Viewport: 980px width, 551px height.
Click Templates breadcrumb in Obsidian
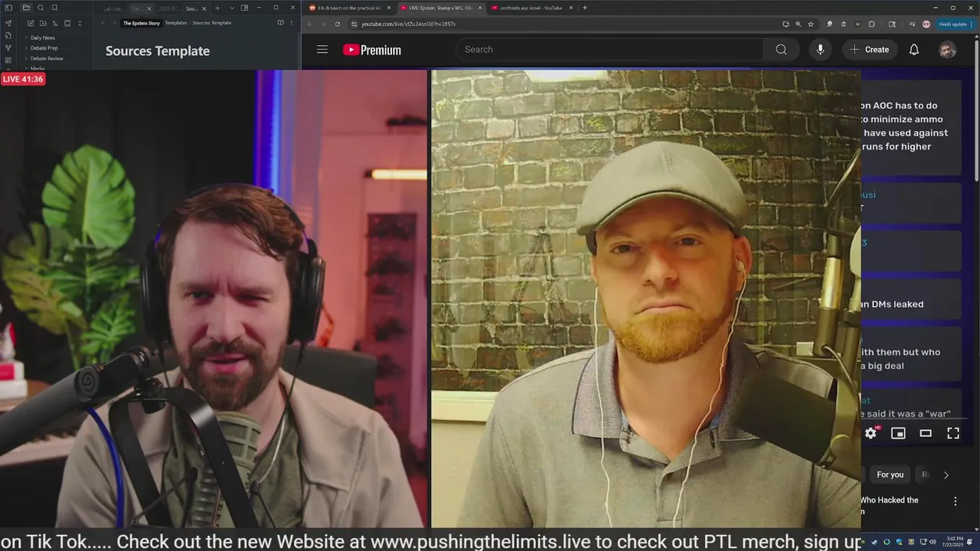point(176,23)
